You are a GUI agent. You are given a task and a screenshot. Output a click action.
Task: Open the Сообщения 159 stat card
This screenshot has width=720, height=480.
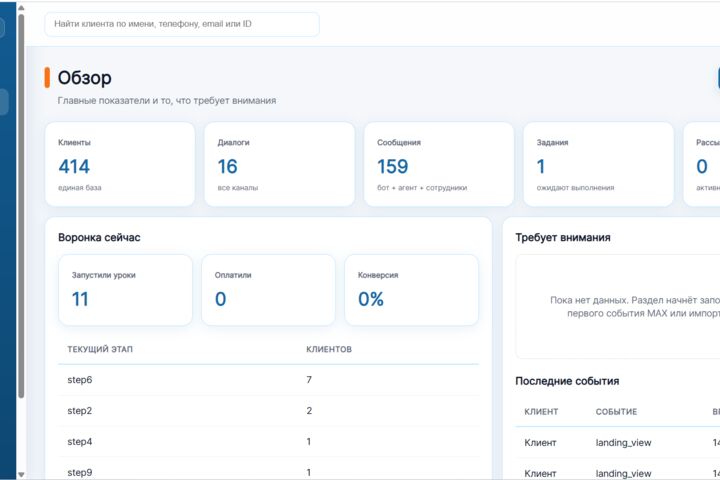point(439,164)
